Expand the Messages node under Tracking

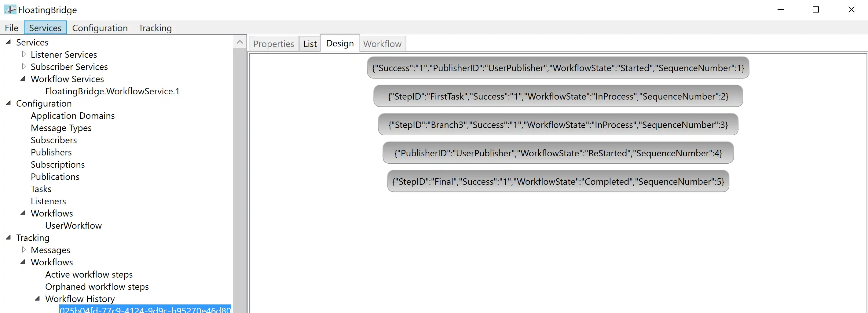coord(24,250)
